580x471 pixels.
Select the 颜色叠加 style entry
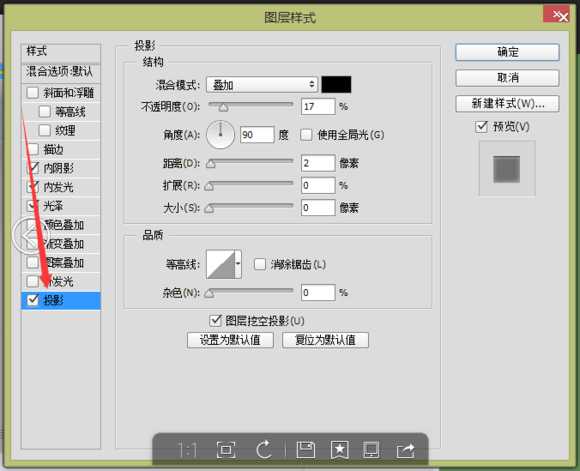(x=61, y=225)
